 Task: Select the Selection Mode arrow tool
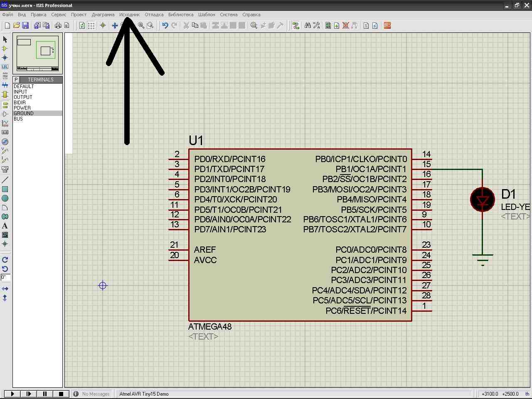click(5, 39)
